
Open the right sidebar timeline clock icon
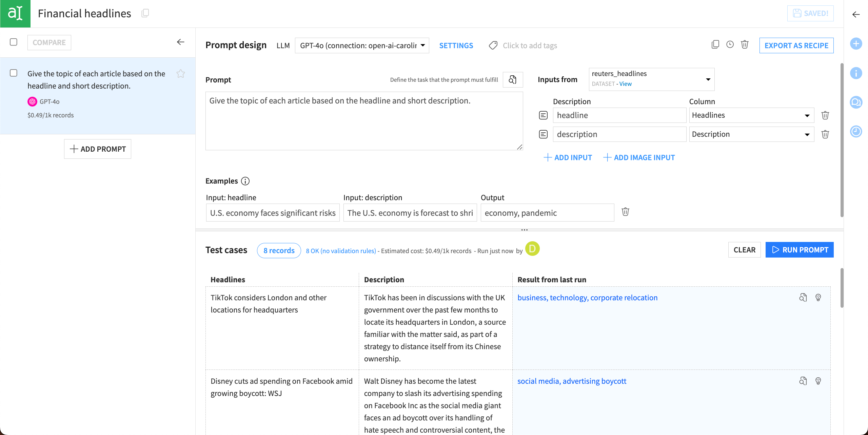coord(856,131)
